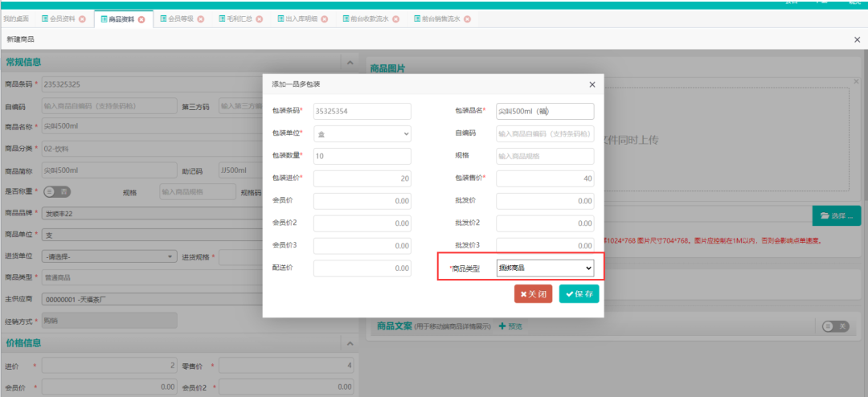This screenshot has width=868, height=397.
Task: Dismiss the 添加一品多包装 dialog with top X
Action: 592,84
